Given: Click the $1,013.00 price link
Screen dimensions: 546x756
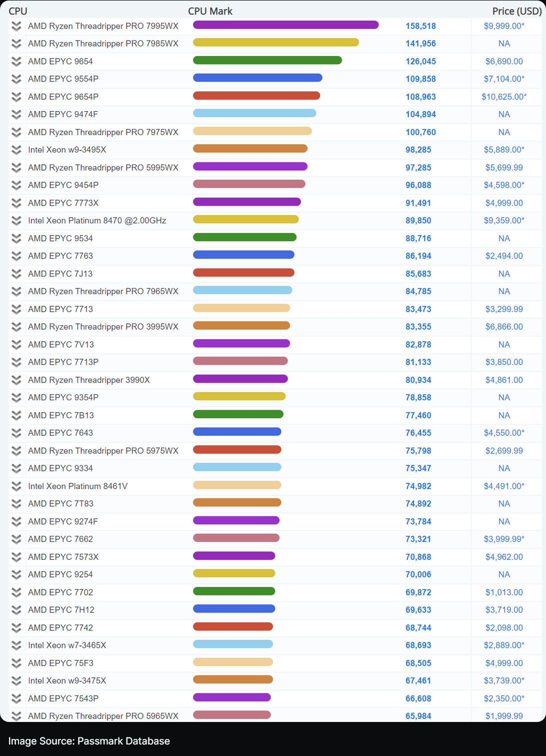Looking at the screenshot, I should click(x=504, y=592).
